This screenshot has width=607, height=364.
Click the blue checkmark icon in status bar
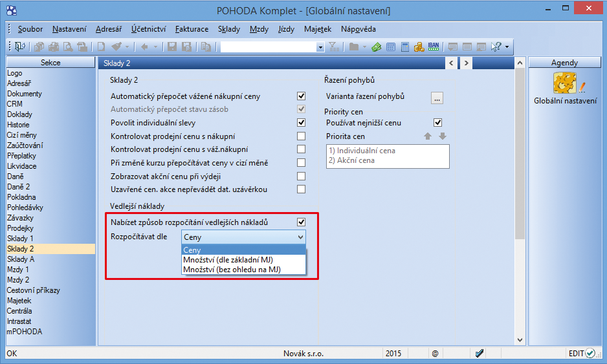click(x=480, y=353)
